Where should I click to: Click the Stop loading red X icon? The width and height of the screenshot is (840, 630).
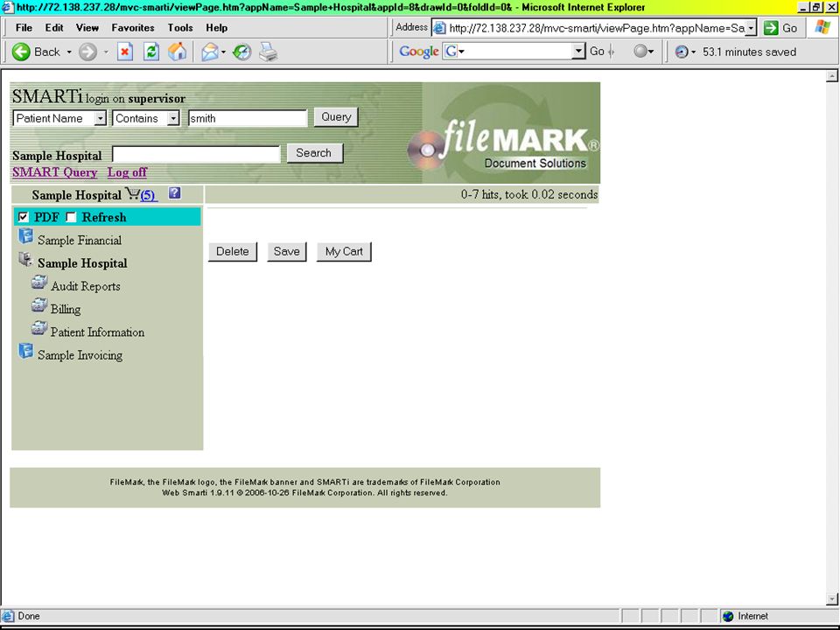coord(125,52)
